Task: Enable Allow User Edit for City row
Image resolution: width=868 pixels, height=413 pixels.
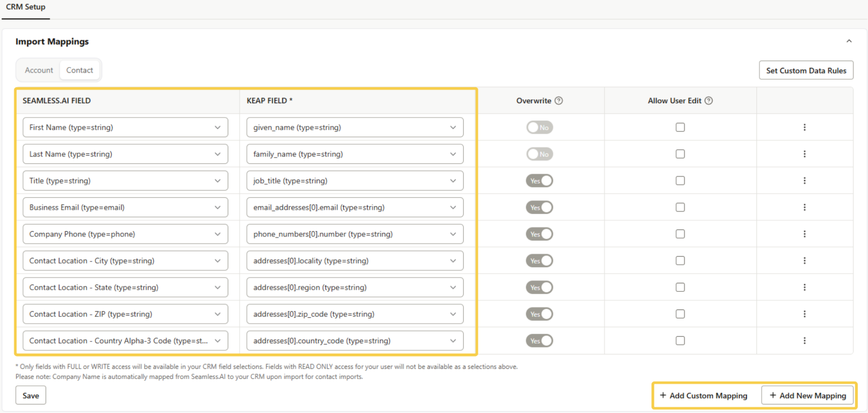Action: (680, 261)
